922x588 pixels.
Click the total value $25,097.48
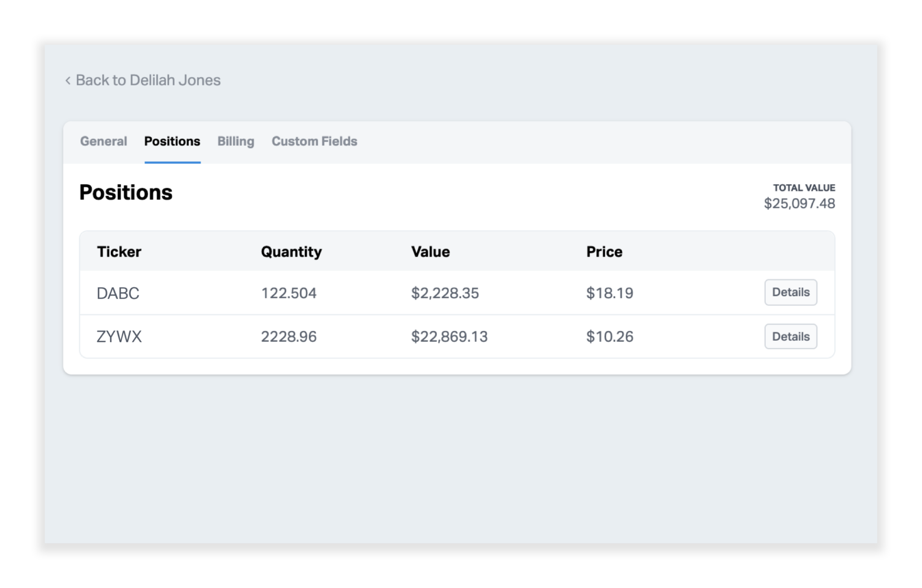point(799,204)
